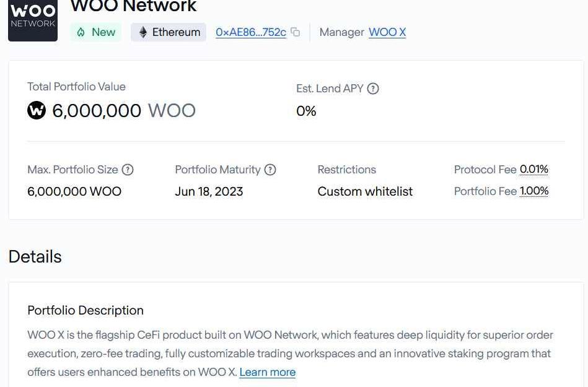Click the Portfolio Fee 1.00% value
This screenshot has width=588, height=387.
[534, 191]
